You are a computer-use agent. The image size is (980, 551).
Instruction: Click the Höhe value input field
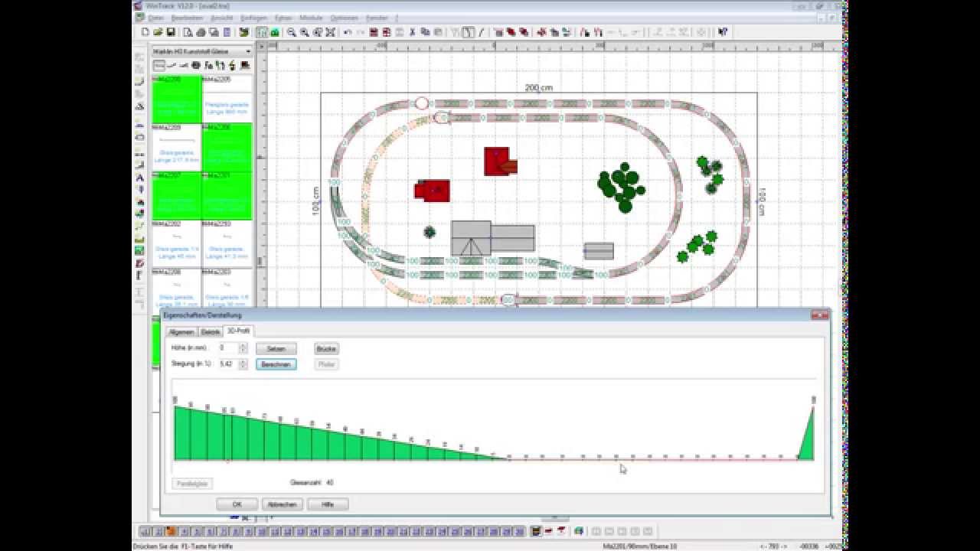tap(228, 348)
